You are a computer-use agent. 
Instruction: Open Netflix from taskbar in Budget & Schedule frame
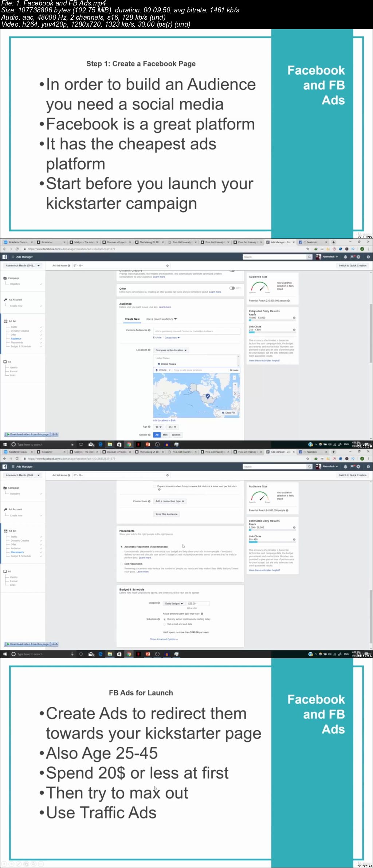(x=138, y=654)
